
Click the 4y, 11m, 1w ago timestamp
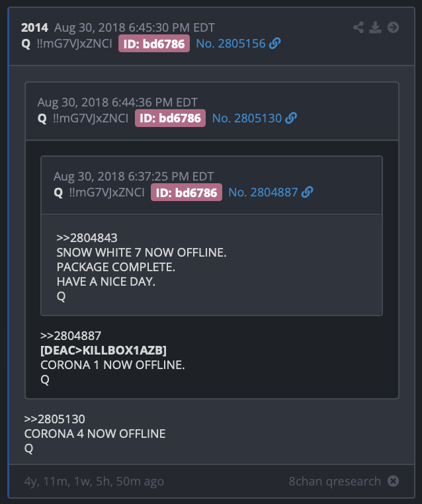click(94, 481)
